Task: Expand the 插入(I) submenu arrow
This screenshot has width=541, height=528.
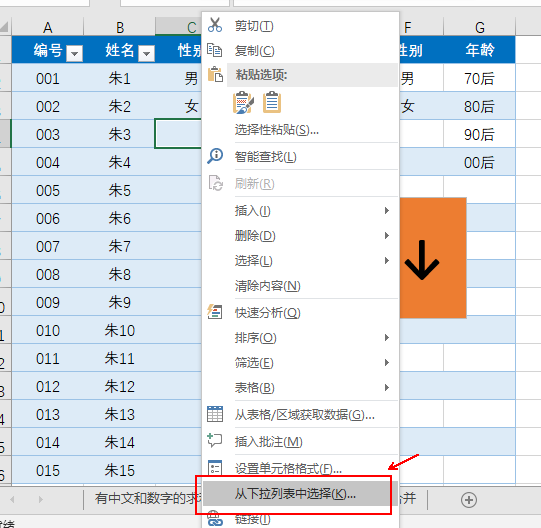Action: pos(387,210)
